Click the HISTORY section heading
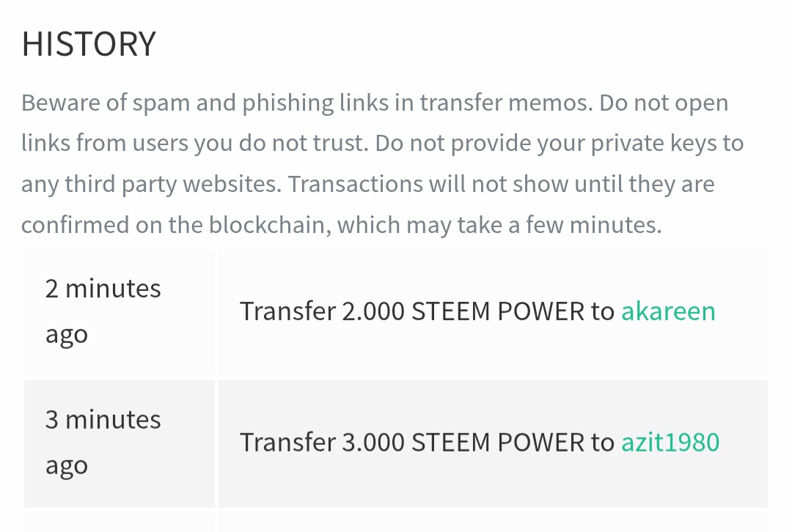The height and width of the screenshot is (532, 792). click(89, 44)
